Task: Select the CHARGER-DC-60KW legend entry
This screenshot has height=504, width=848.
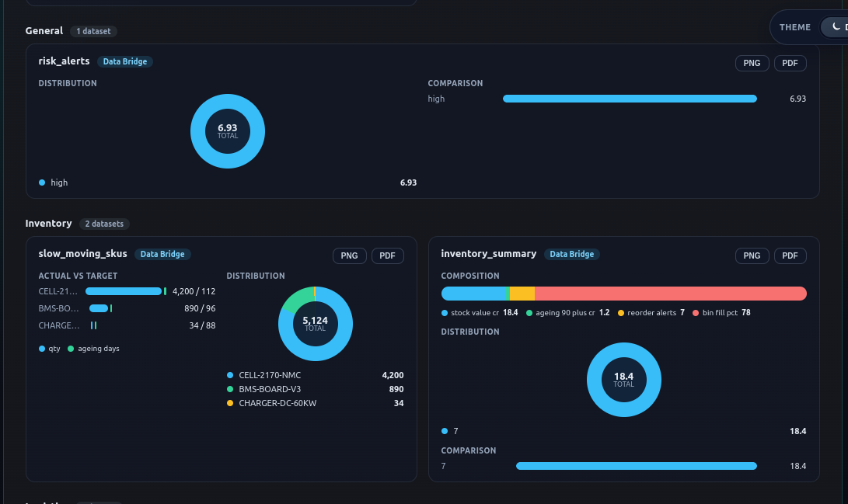Action: 316,403
